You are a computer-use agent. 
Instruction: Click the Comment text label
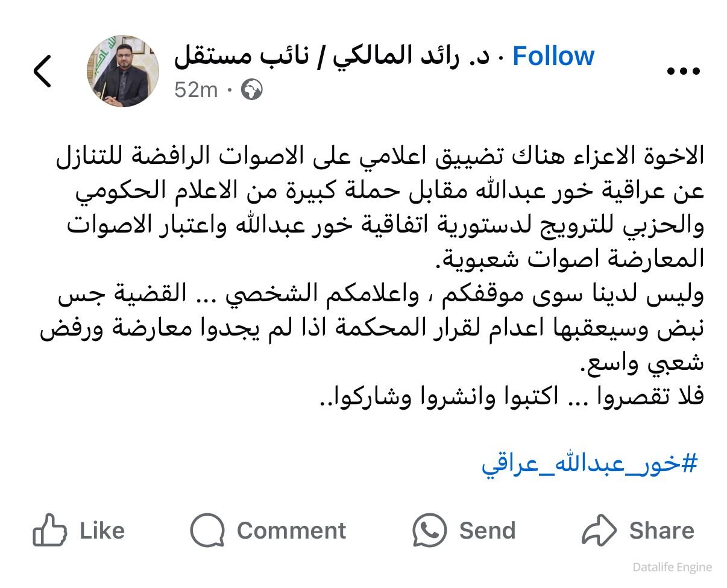click(292, 531)
